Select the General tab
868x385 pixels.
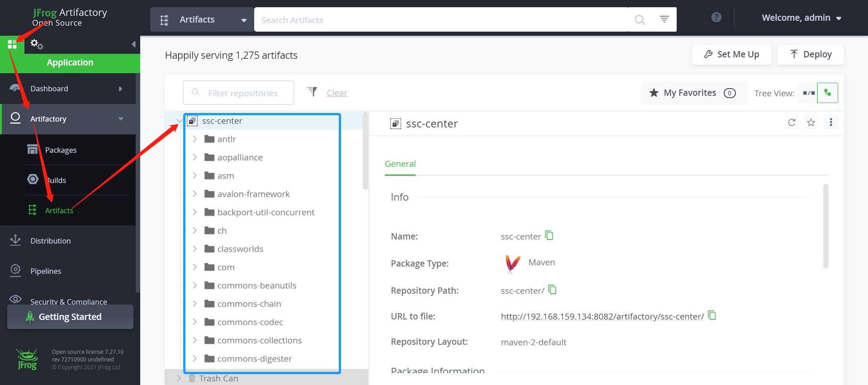400,164
